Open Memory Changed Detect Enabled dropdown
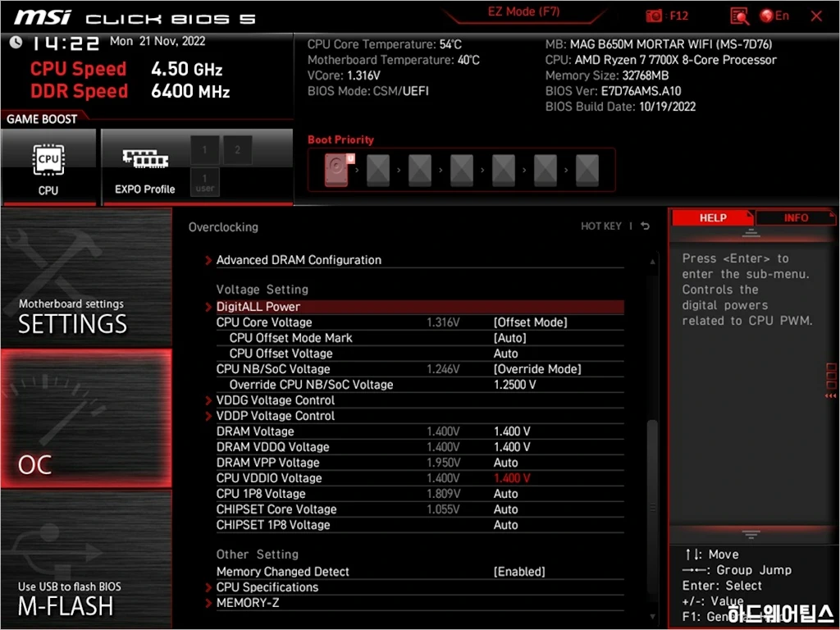The image size is (840, 630). (x=519, y=572)
